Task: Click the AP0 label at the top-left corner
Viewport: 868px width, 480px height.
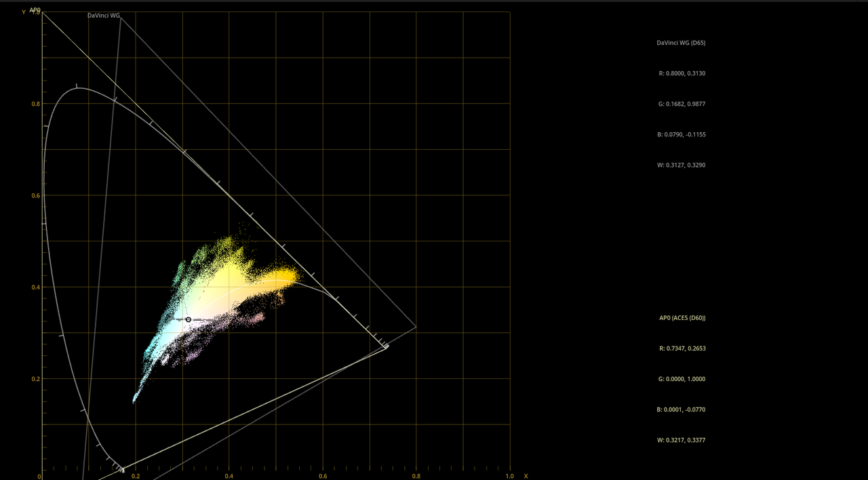Action: [35, 10]
